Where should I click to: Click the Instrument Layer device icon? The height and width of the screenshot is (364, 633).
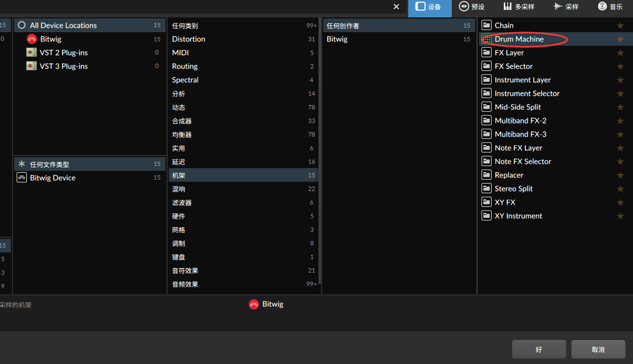point(487,79)
